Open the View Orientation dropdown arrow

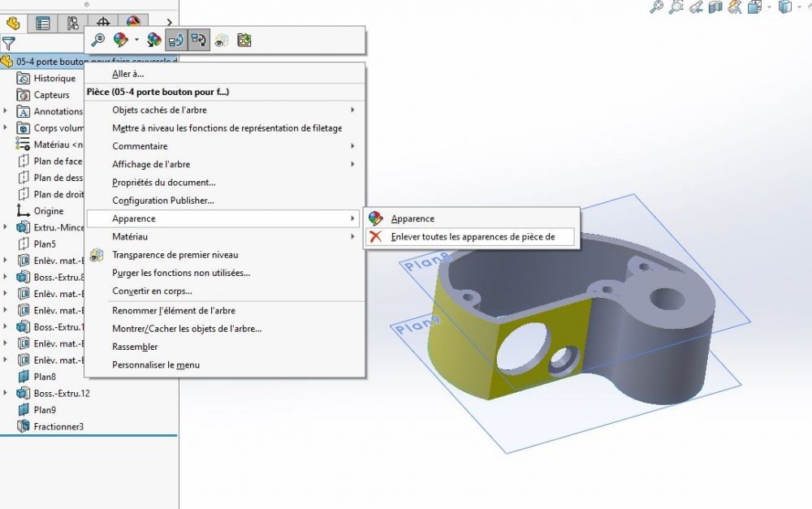click(x=769, y=6)
